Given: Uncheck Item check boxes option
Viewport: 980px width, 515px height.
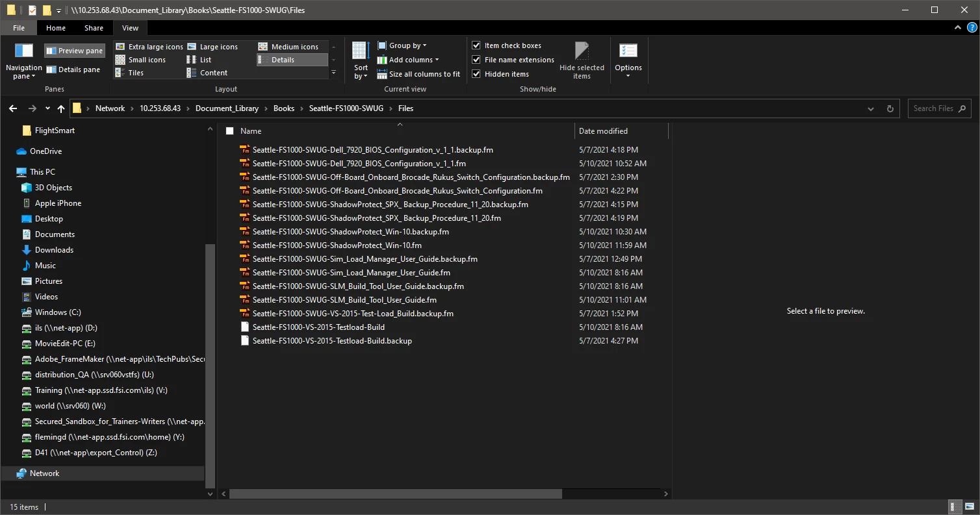Looking at the screenshot, I should click(x=507, y=45).
